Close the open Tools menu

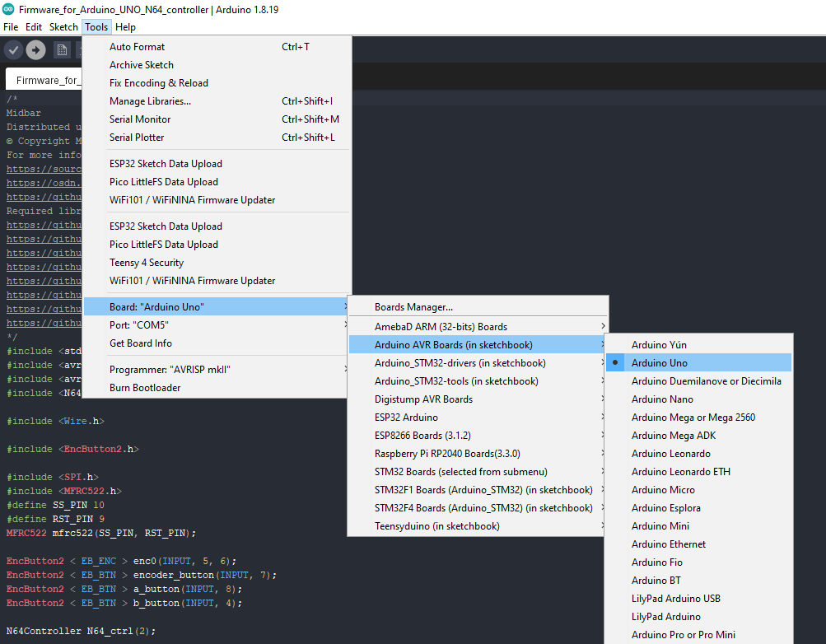(x=96, y=27)
